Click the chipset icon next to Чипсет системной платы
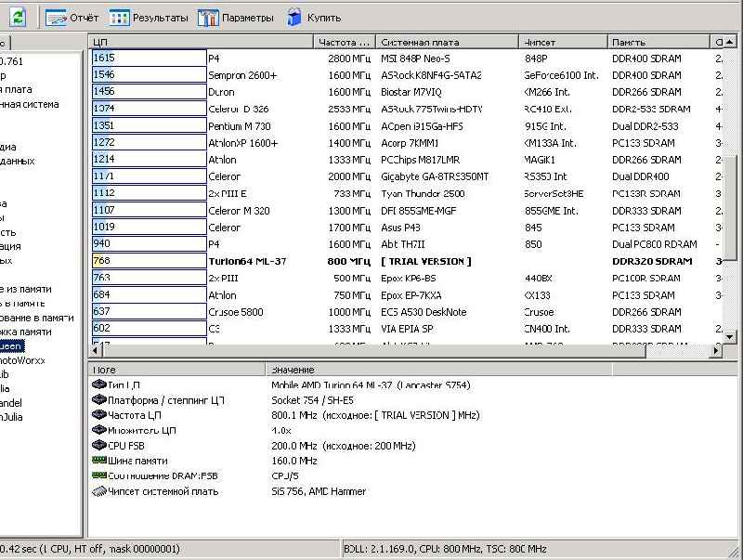 tap(99, 491)
